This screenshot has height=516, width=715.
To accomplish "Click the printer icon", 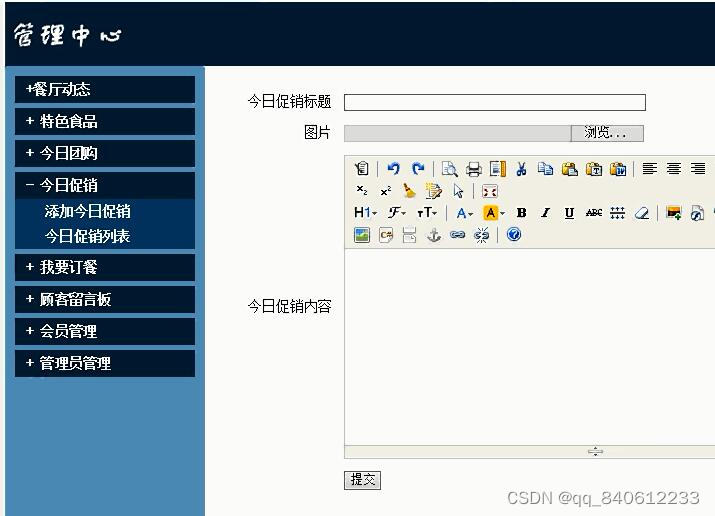I will [x=474, y=169].
